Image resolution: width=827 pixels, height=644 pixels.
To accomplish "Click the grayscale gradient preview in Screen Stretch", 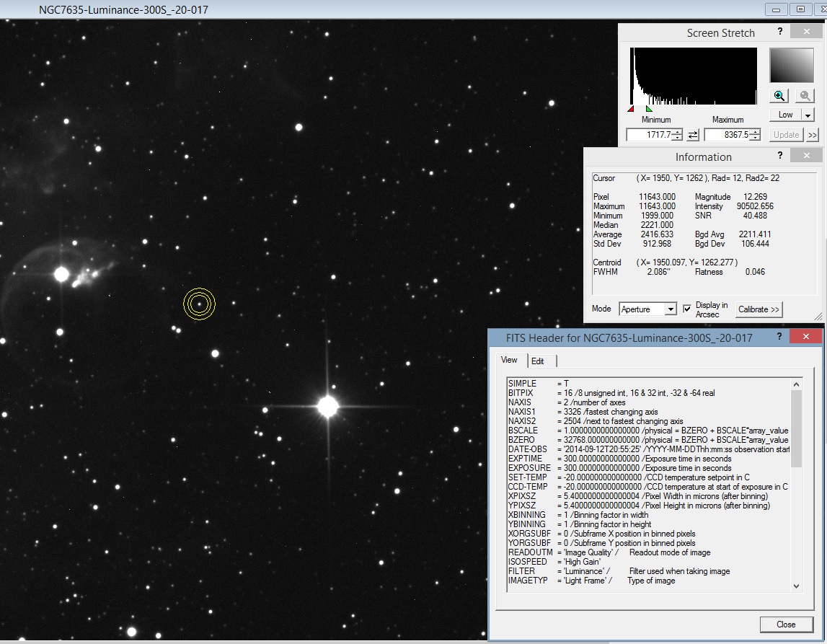I will 791,65.
